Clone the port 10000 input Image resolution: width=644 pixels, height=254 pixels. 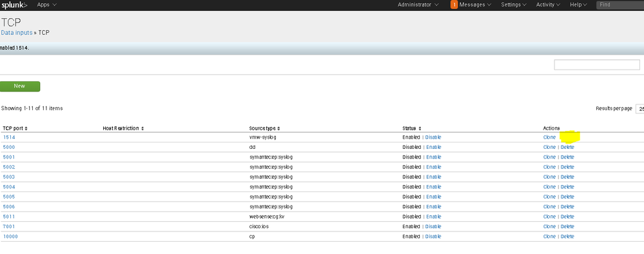549,237
